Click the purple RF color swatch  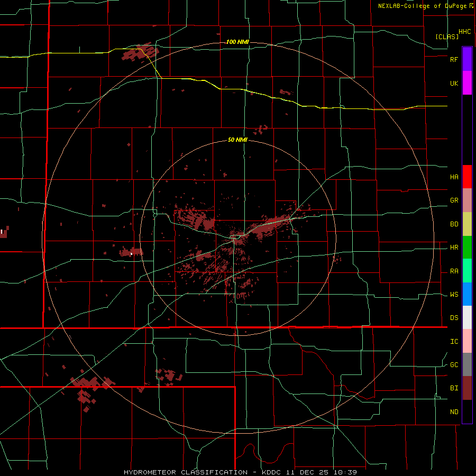point(467,59)
